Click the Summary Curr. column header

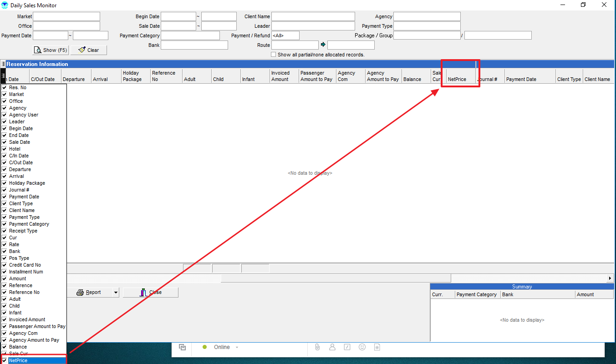coord(443,294)
